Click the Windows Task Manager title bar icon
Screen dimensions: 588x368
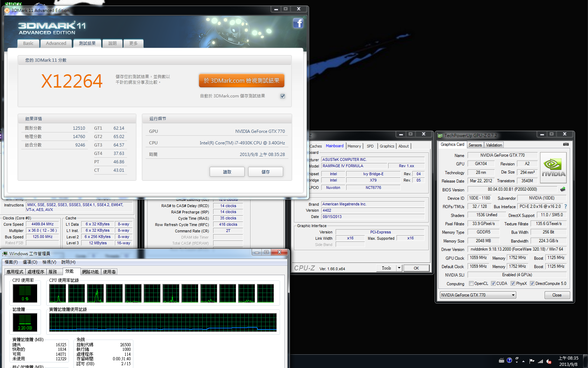[5, 253]
